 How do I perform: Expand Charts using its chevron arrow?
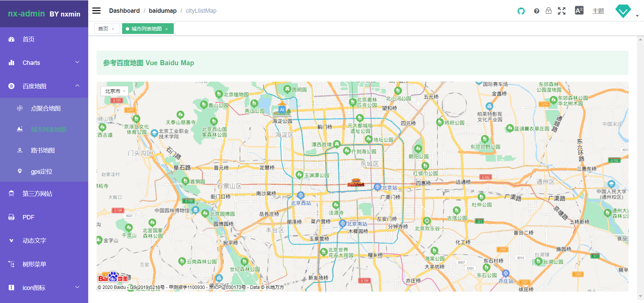(x=77, y=62)
